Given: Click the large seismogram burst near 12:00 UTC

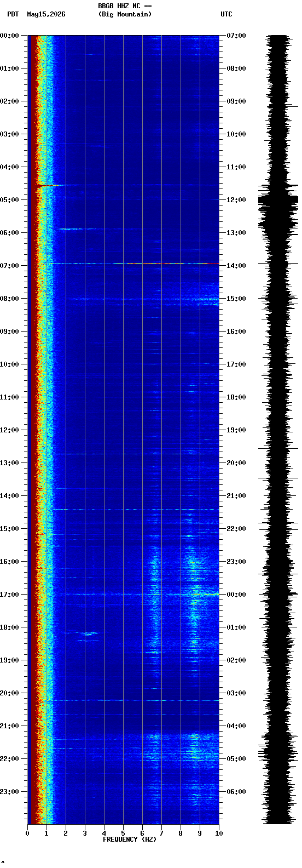Looking at the screenshot, I should pyautogui.click(x=278, y=200).
